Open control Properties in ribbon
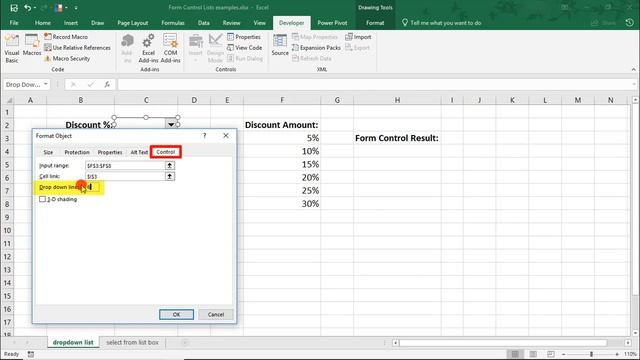The width and height of the screenshot is (640, 360). [x=244, y=37]
